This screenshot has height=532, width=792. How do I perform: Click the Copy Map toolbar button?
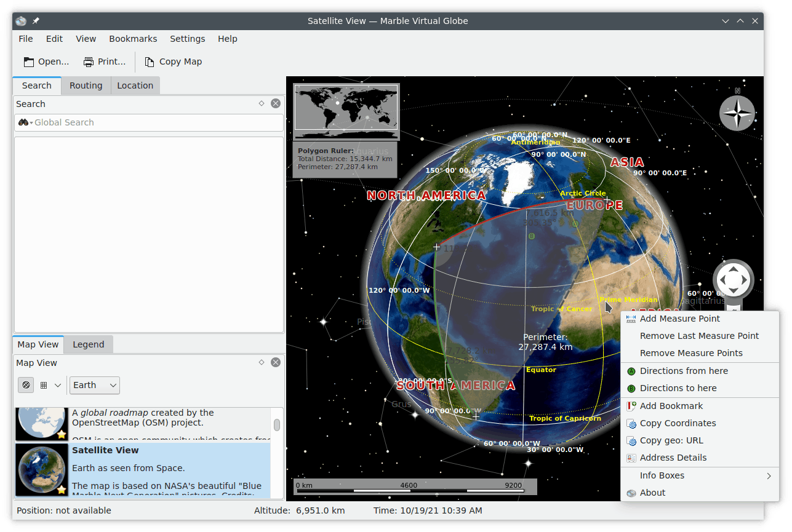click(173, 62)
